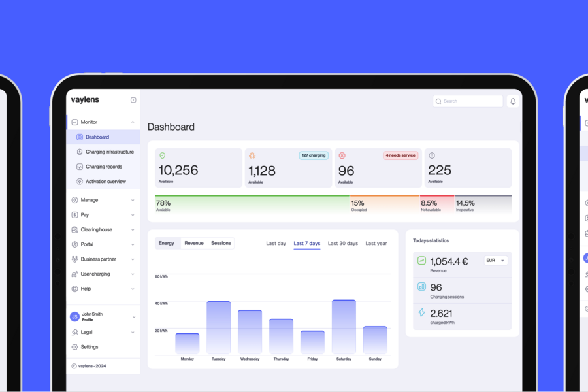This screenshot has height=392, width=588.
Task: Open Charging infrastructure page
Action: click(103, 152)
